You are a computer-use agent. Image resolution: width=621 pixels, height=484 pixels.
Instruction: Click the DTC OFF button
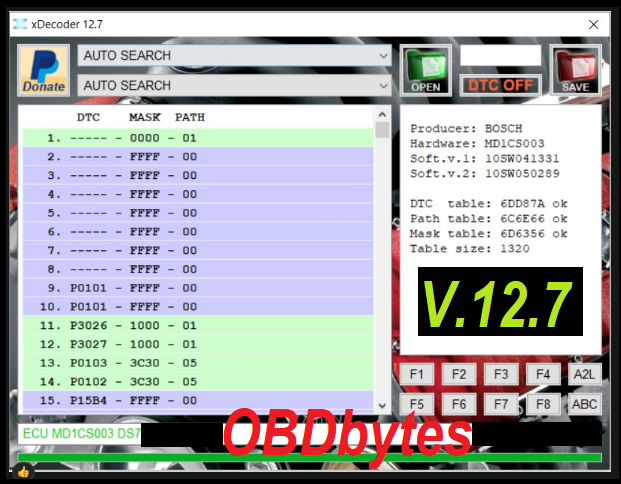pyautogui.click(x=501, y=86)
